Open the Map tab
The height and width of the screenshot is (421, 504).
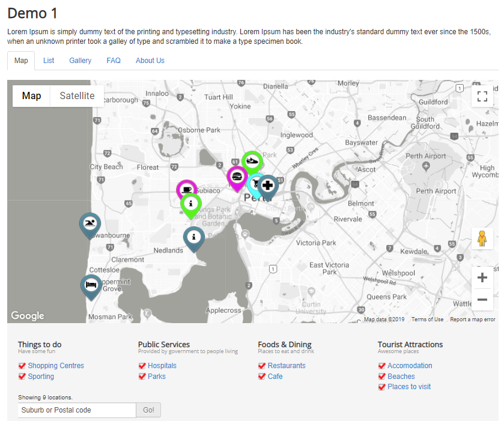click(21, 61)
